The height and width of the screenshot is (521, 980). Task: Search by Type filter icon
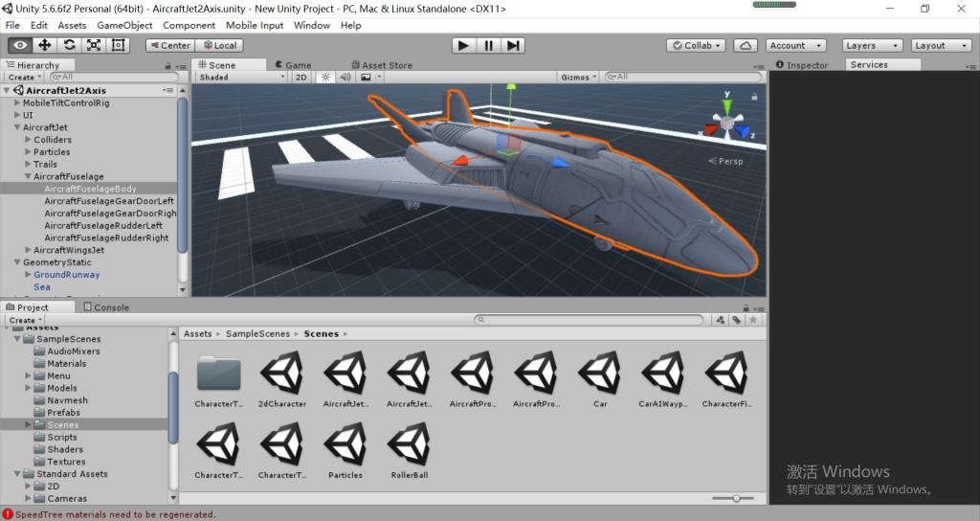coord(721,320)
